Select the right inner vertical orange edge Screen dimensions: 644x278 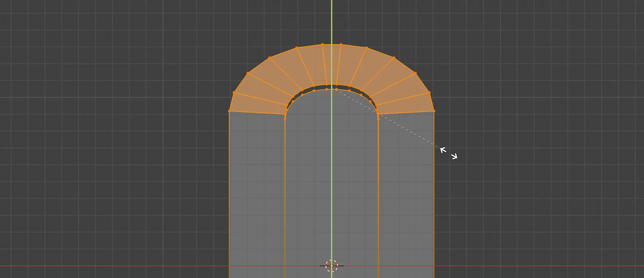coord(378,198)
